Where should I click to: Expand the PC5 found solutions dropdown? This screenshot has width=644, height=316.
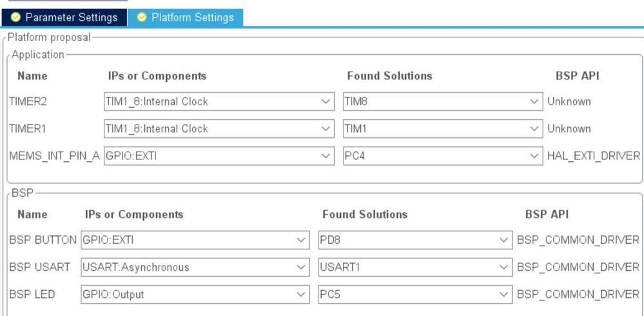415,295
